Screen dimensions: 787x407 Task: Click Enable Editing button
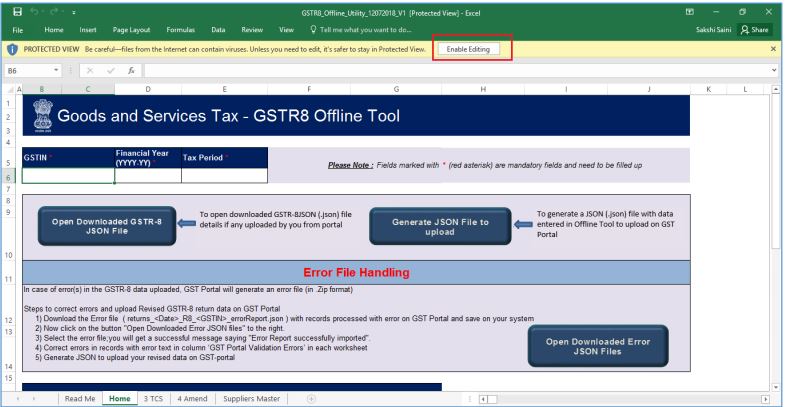468,49
